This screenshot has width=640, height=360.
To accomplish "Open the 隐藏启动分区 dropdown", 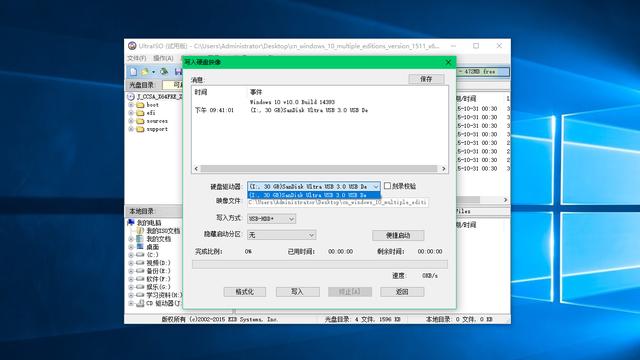I will click(281, 235).
